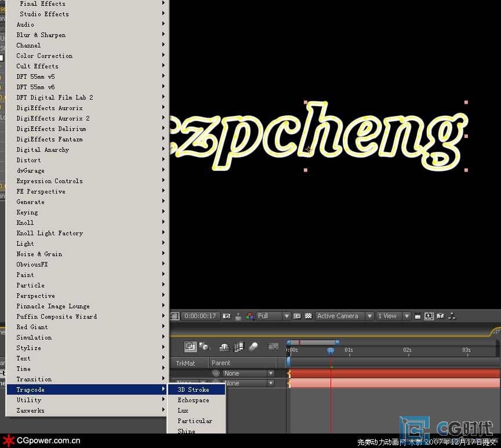Image resolution: width=501 pixels, height=448 pixels.
Task: Click the current time indicator playhead
Action: [331, 351]
